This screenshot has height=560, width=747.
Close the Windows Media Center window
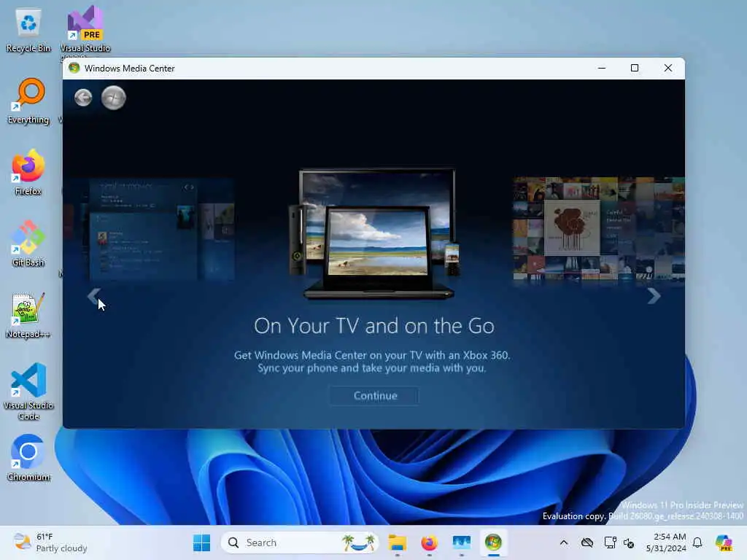[x=668, y=68]
